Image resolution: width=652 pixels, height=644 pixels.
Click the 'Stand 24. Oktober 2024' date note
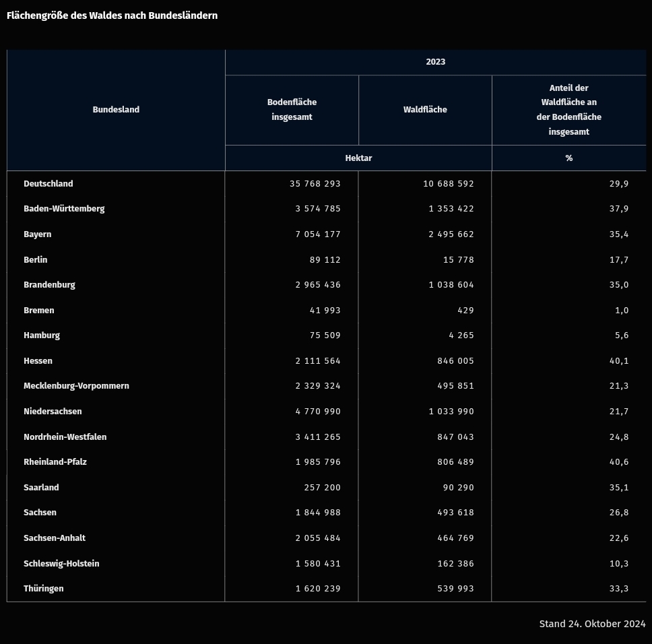point(592,624)
